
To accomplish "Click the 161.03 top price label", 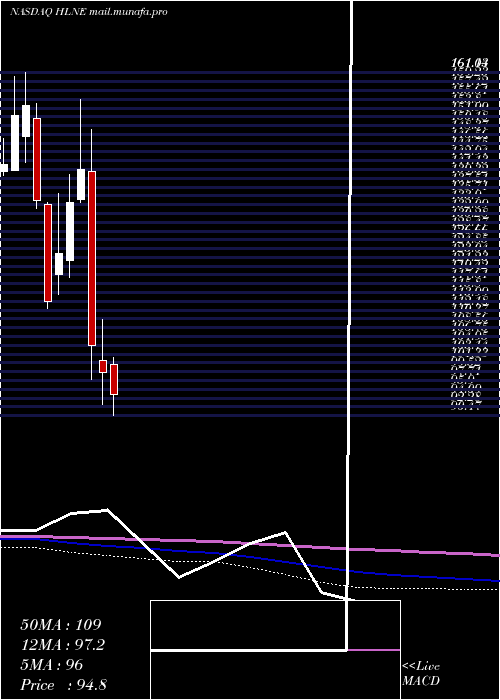I will pos(471,63).
